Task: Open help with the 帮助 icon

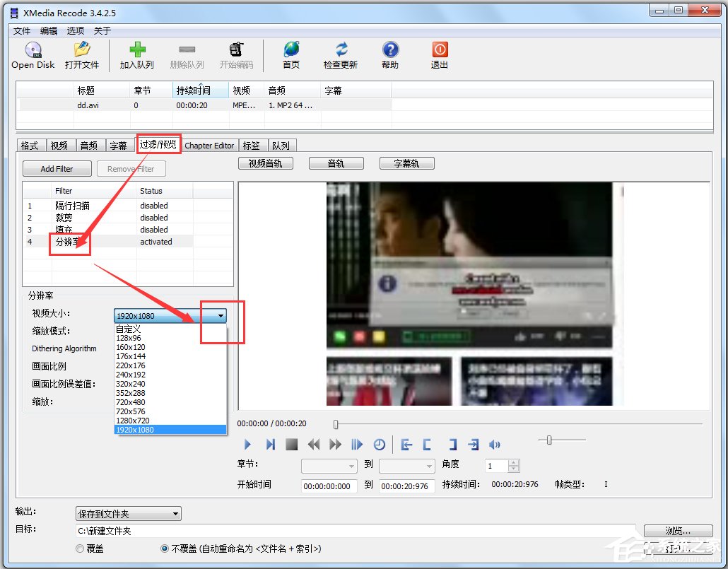Action: (x=390, y=55)
